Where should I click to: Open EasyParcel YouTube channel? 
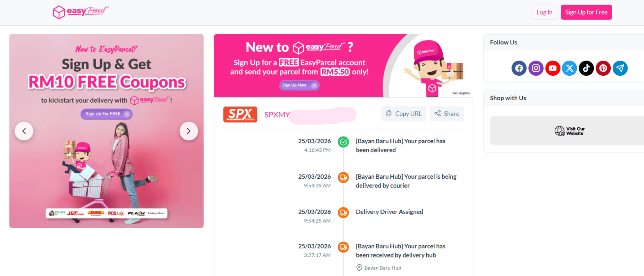coord(553,68)
